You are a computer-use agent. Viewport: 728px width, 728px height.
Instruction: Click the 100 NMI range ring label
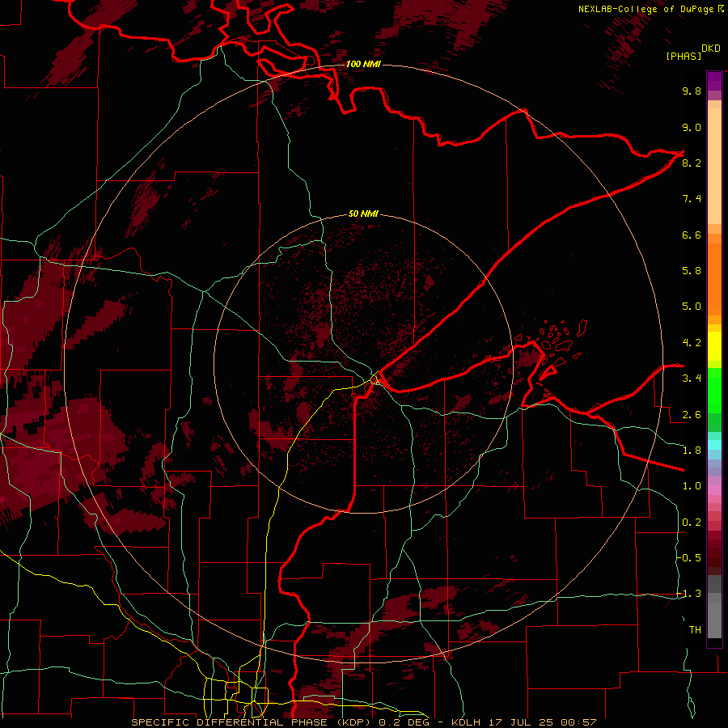pyautogui.click(x=363, y=64)
